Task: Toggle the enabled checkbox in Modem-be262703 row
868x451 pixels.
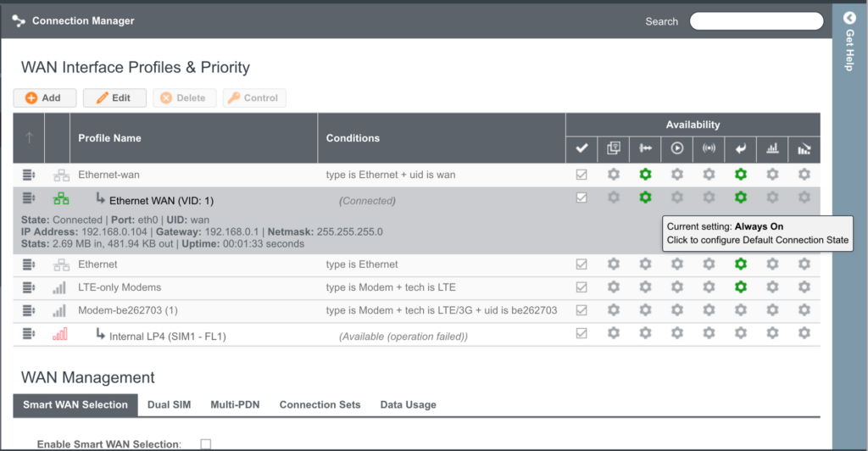Action: (x=581, y=310)
